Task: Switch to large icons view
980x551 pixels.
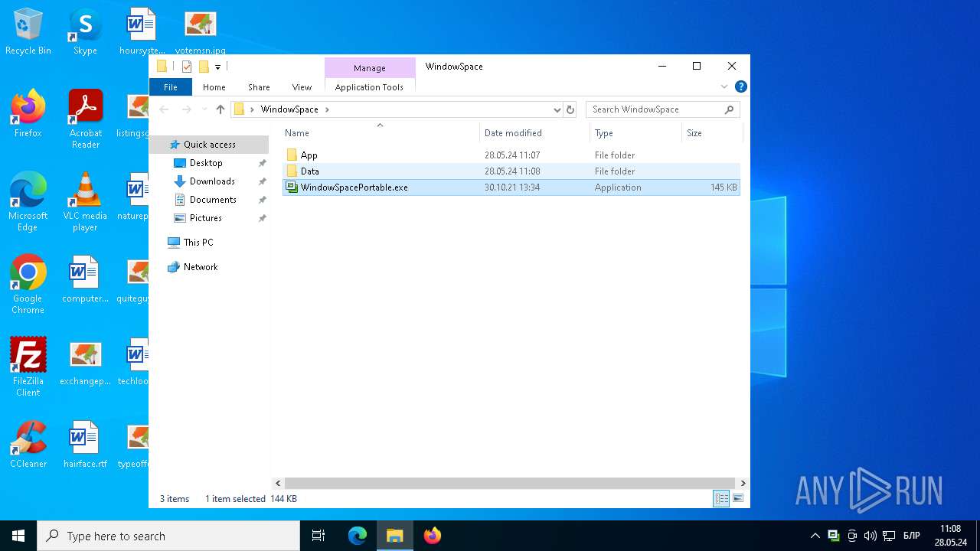Action: 738,499
